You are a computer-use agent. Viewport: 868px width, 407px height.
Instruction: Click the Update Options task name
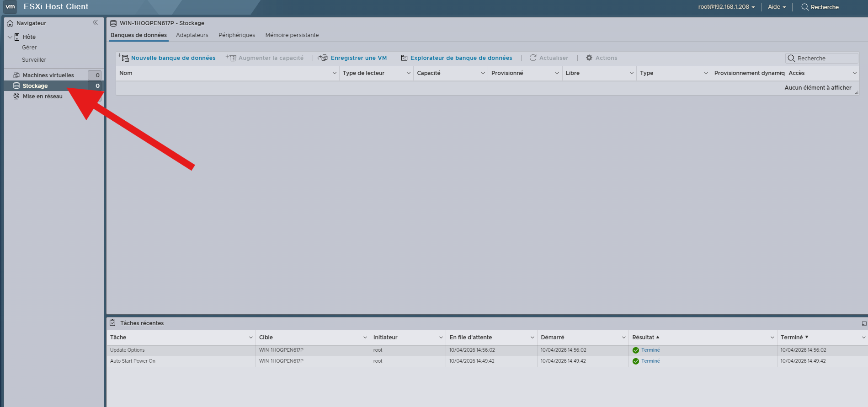(x=128, y=350)
